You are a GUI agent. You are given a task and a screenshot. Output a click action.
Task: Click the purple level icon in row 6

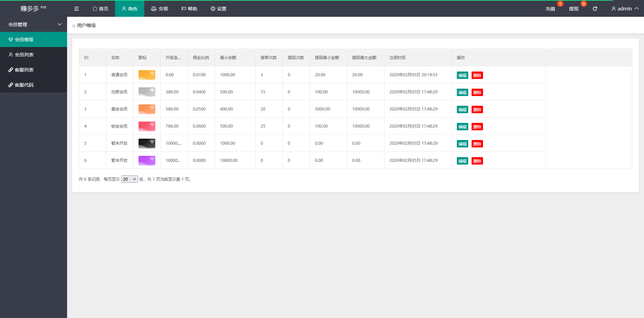[147, 161]
